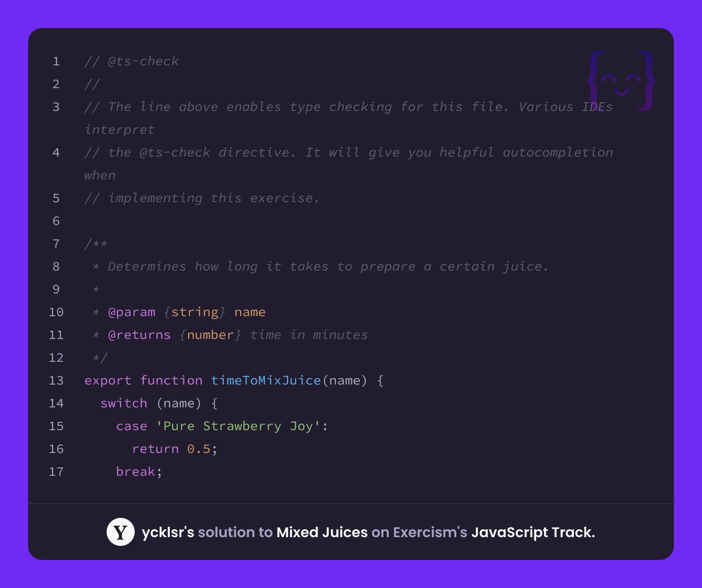Click the @param tag on line 10
This screenshot has height=588, width=702.
click(x=132, y=312)
